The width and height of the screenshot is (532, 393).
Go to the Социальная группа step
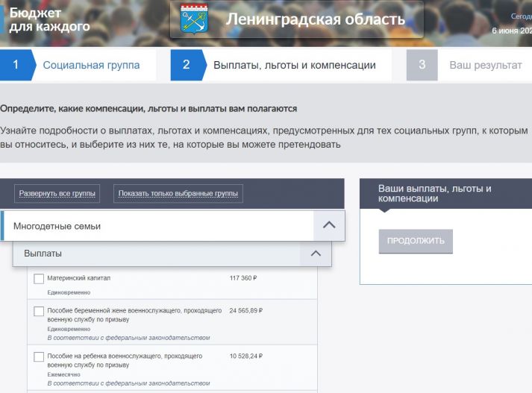[91, 66]
